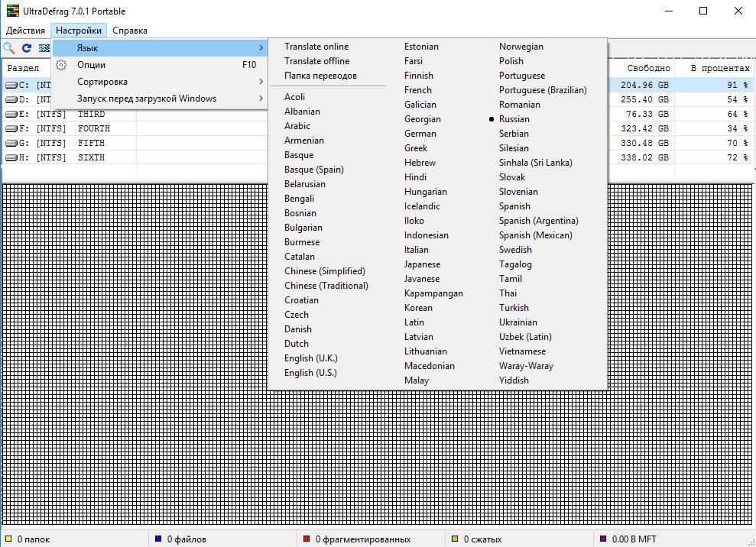The height and width of the screenshot is (547, 756).
Task: Select the H: drive icon
Action: tap(11, 157)
